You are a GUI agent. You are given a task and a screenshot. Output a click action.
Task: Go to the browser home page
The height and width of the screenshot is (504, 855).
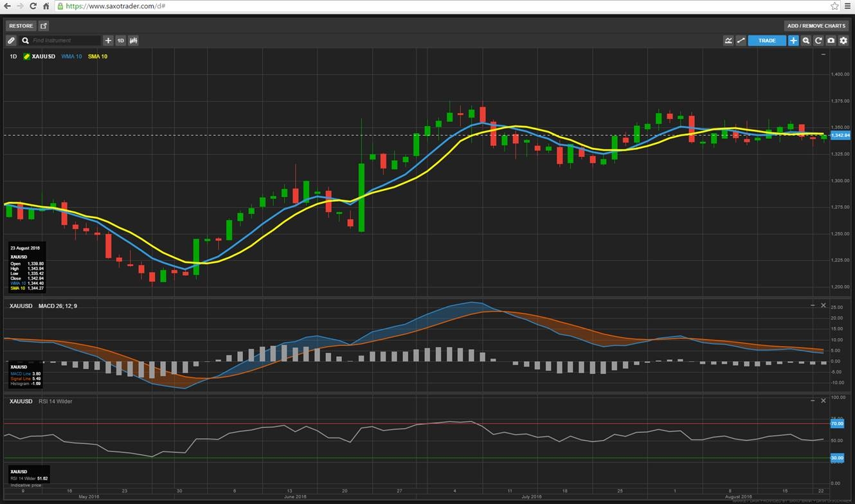coord(46,6)
